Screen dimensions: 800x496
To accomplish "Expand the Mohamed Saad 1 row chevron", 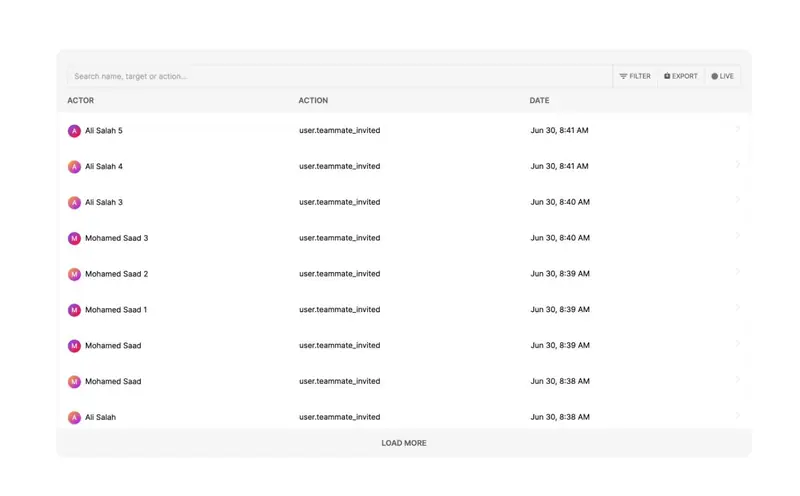I will click(x=738, y=308).
